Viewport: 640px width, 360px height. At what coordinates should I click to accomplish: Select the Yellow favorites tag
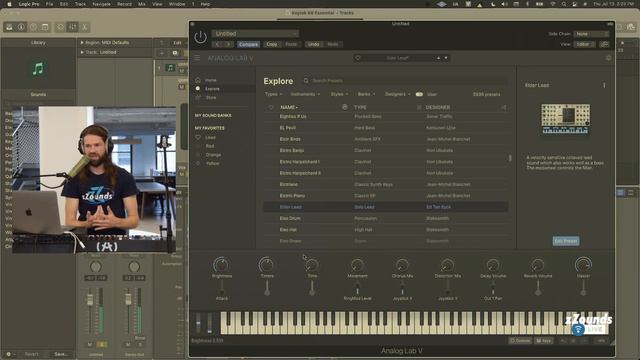coord(209,163)
